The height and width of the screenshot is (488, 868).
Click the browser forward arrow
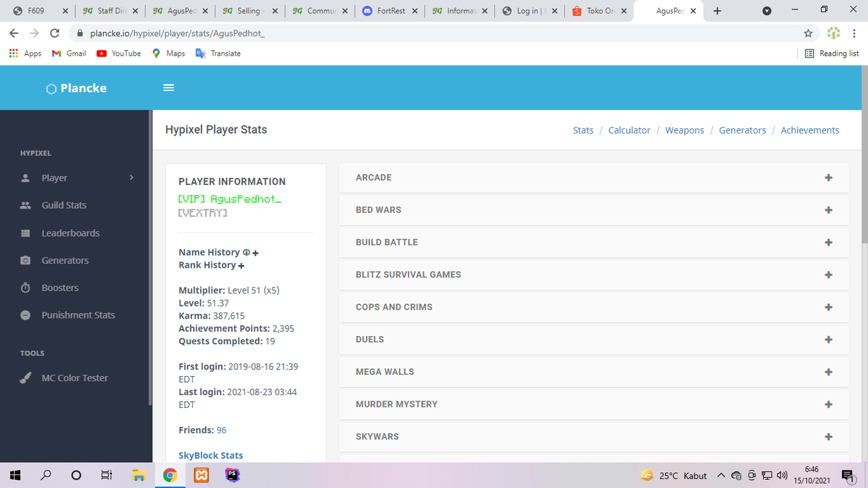35,33
